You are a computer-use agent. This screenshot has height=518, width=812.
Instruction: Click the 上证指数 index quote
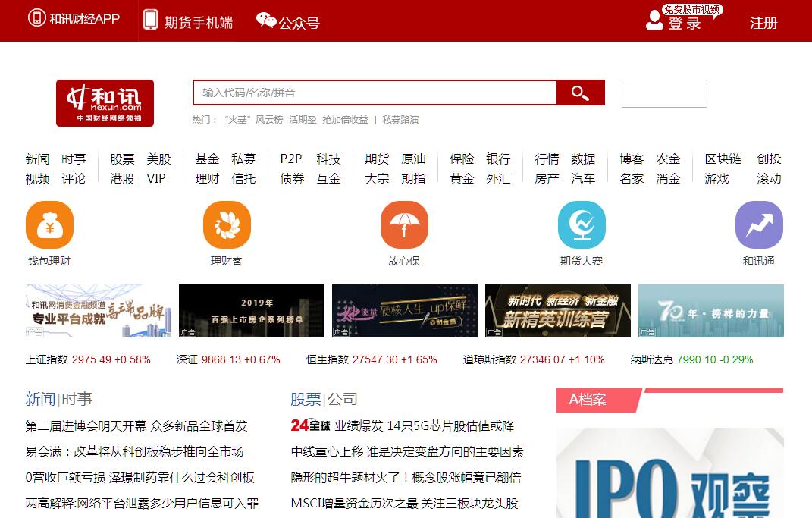click(x=88, y=359)
